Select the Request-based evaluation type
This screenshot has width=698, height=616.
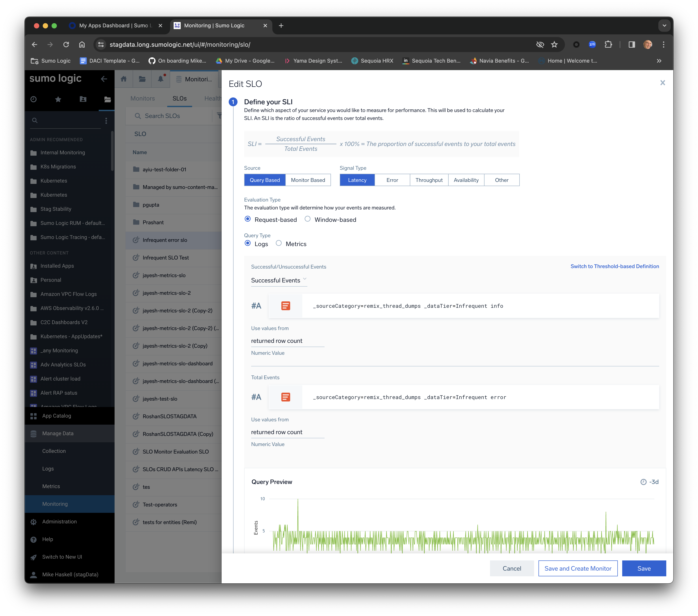pos(248,219)
